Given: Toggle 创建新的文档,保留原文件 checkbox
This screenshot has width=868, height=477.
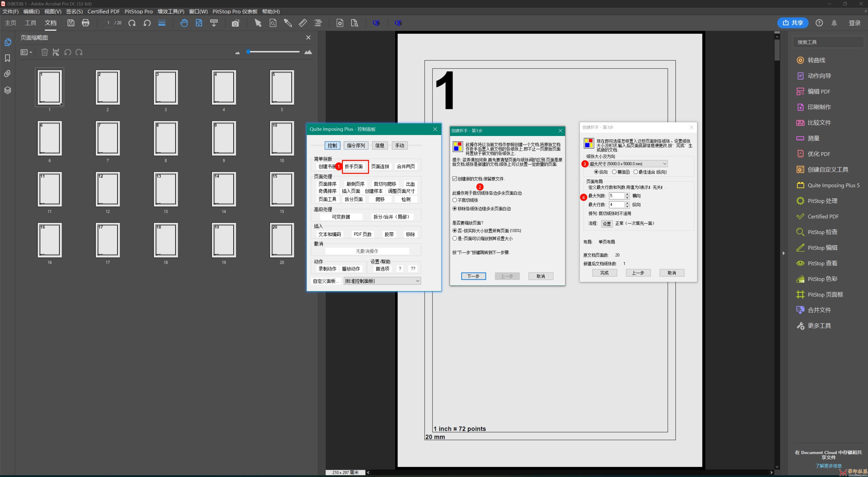Looking at the screenshot, I should pyautogui.click(x=455, y=179).
